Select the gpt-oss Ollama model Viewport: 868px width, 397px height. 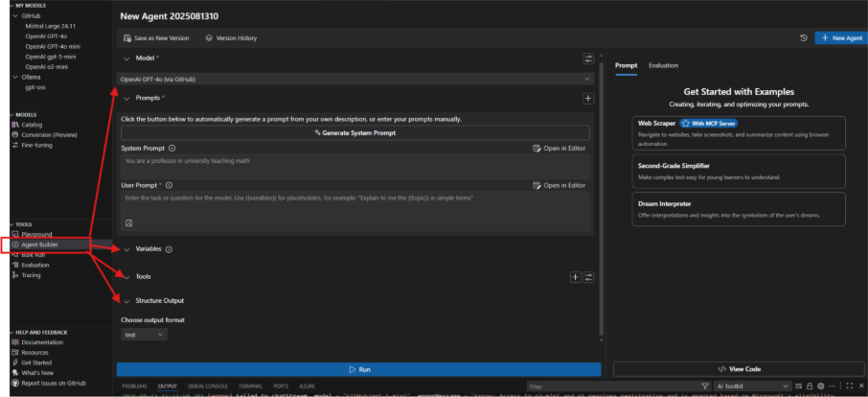click(x=34, y=87)
